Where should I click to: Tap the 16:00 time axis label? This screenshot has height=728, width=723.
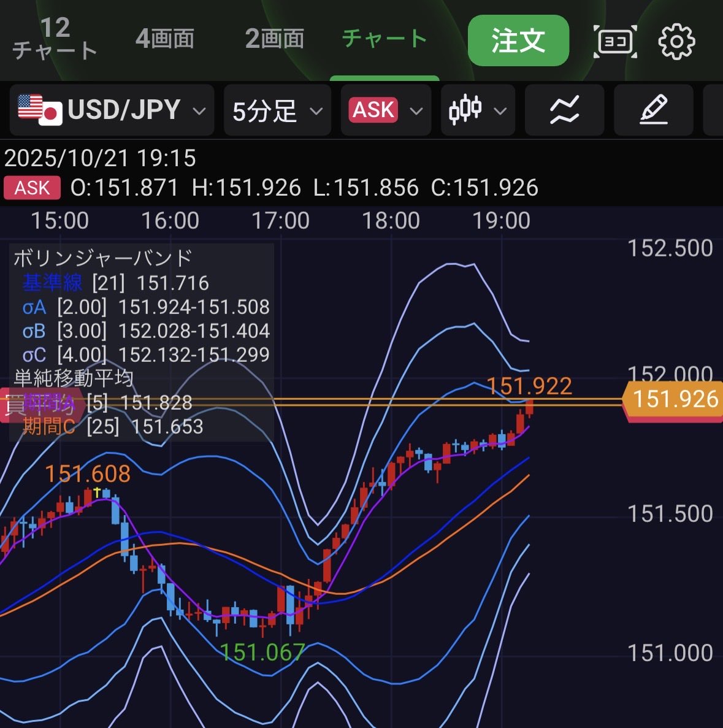[x=170, y=221]
